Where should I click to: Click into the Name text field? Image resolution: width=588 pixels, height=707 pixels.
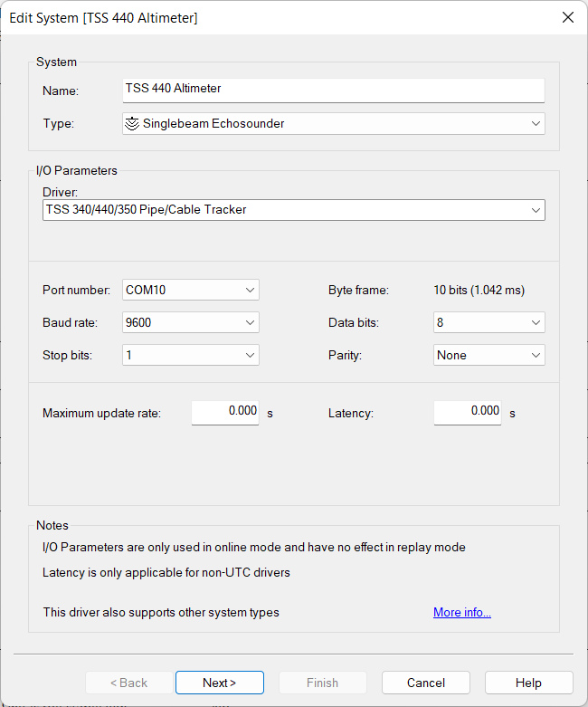(333, 90)
